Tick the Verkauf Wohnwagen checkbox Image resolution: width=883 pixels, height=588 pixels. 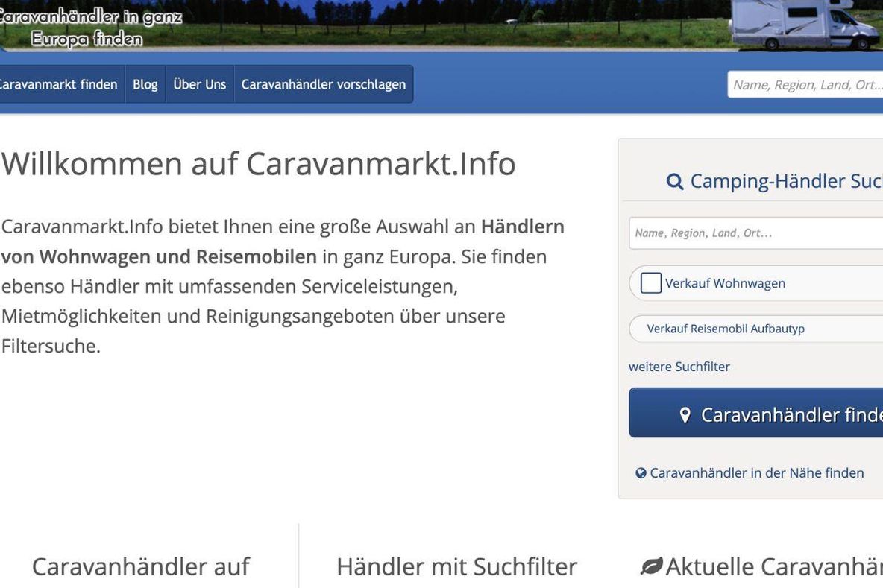tap(651, 283)
